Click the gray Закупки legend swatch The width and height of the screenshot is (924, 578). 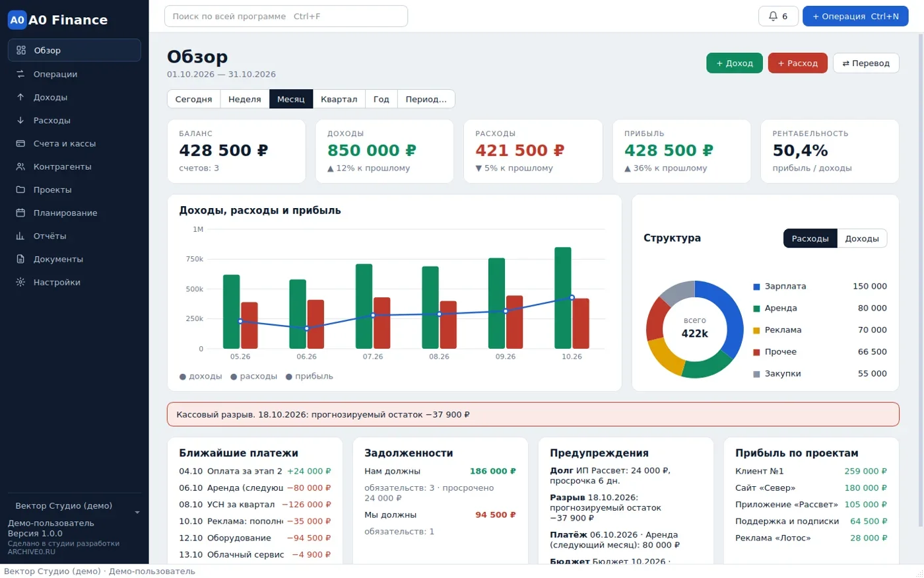[756, 374]
